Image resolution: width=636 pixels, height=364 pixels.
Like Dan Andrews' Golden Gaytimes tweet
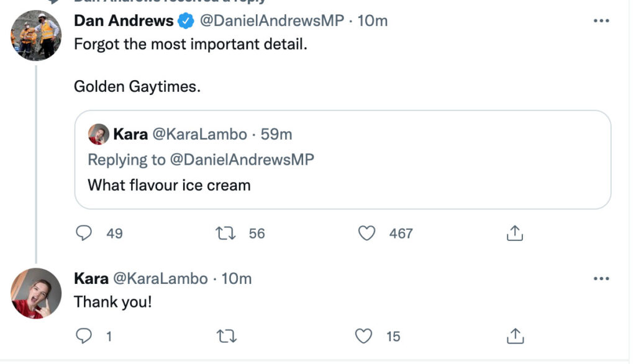368,233
